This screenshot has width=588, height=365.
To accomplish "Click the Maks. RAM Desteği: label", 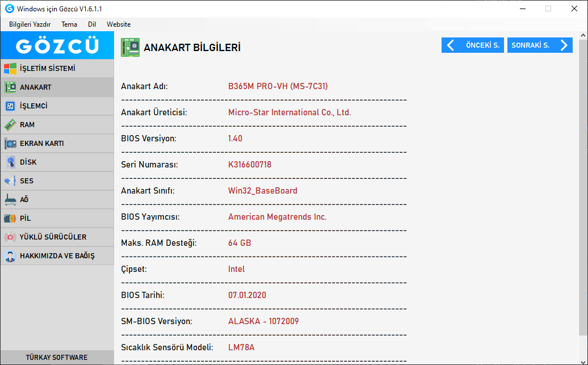I will (x=158, y=243).
